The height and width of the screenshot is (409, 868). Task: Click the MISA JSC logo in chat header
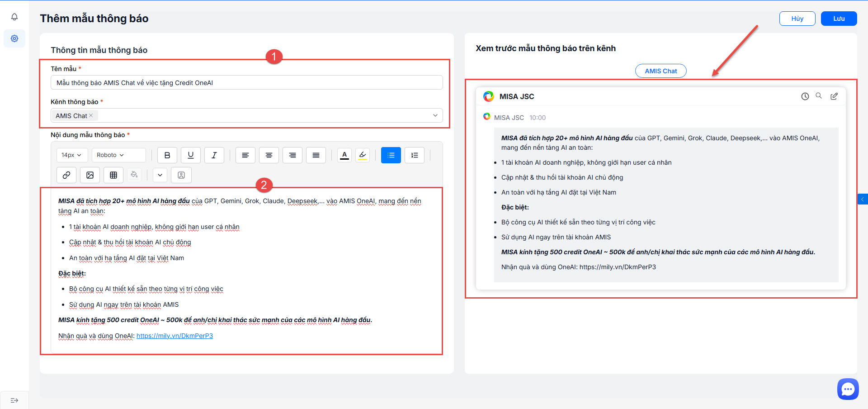point(489,96)
